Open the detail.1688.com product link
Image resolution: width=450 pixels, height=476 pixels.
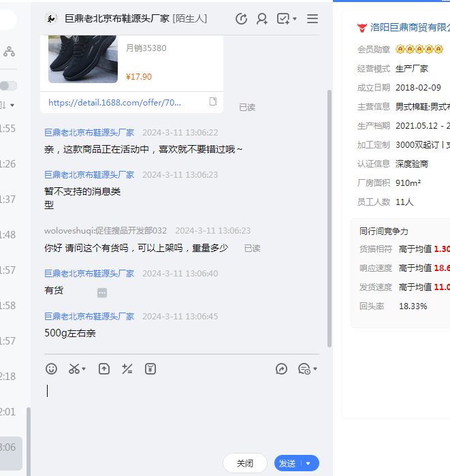pyautogui.click(x=115, y=103)
